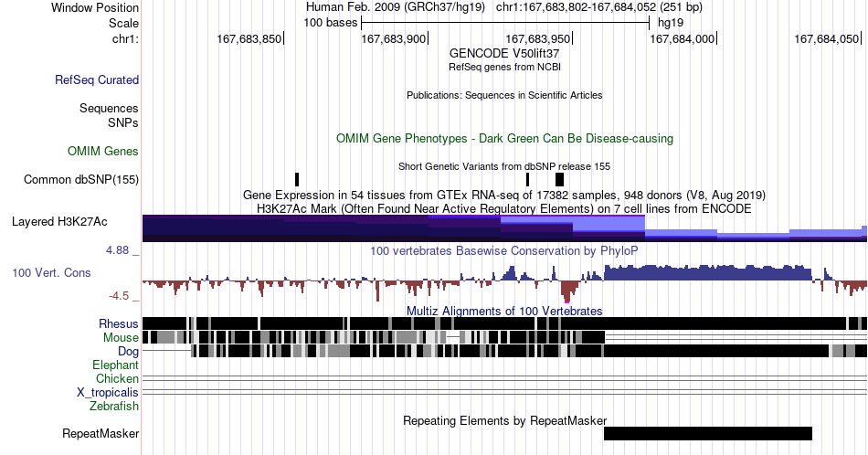Click the GTEx Gene Expression track title
Image resolution: width=868 pixels, height=455 pixels.
(x=504, y=195)
